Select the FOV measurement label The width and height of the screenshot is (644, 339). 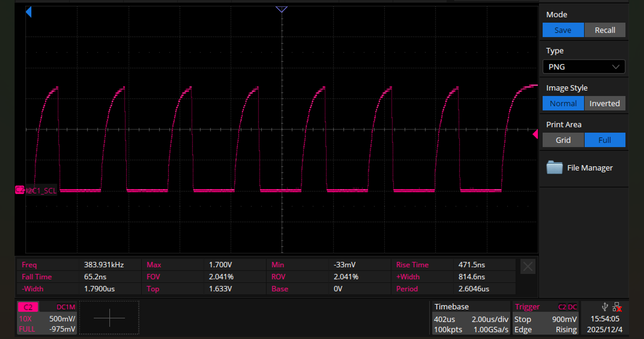[153, 277]
